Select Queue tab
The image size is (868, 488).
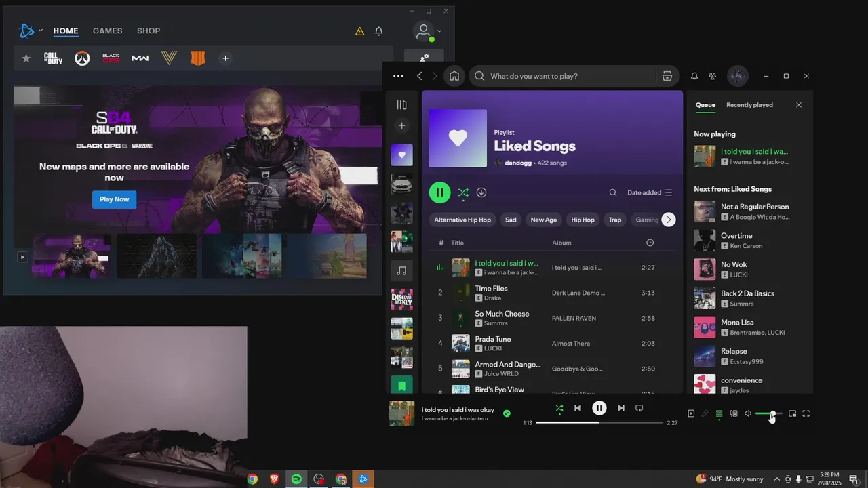coord(705,105)
